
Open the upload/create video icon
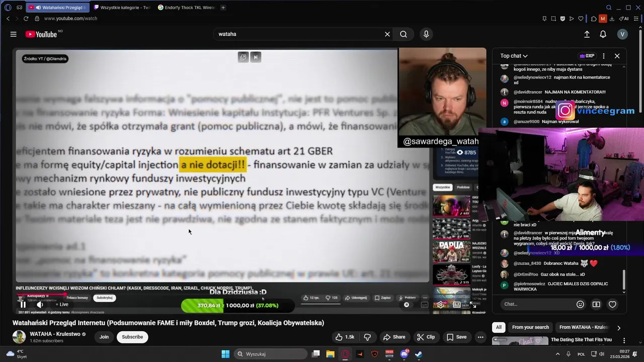pos(587,34)
